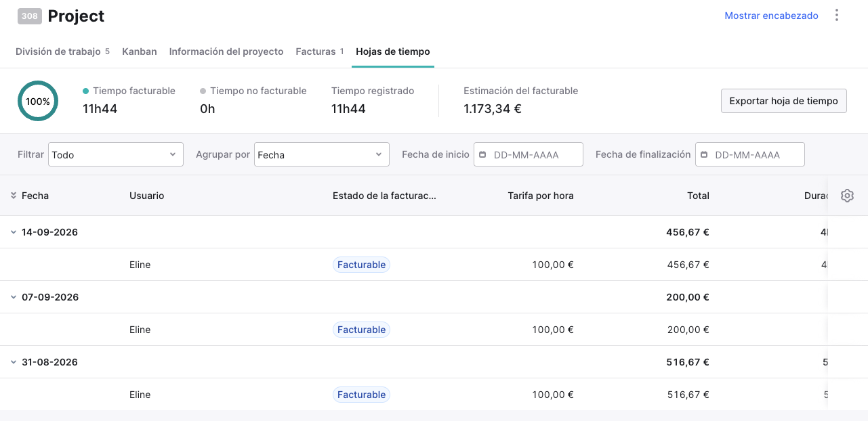Click the 14-09-2026 date group label
The height and width of the screenshot is (421, 868).
[x=49, y=232]
